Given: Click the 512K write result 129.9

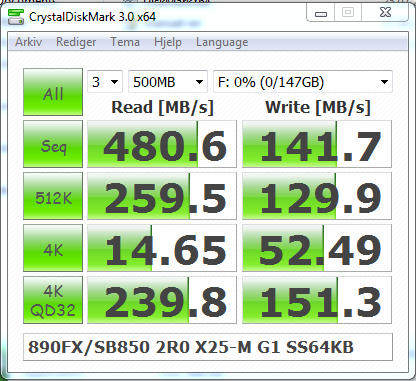Looking at the screenshot, I should [317, 196].
